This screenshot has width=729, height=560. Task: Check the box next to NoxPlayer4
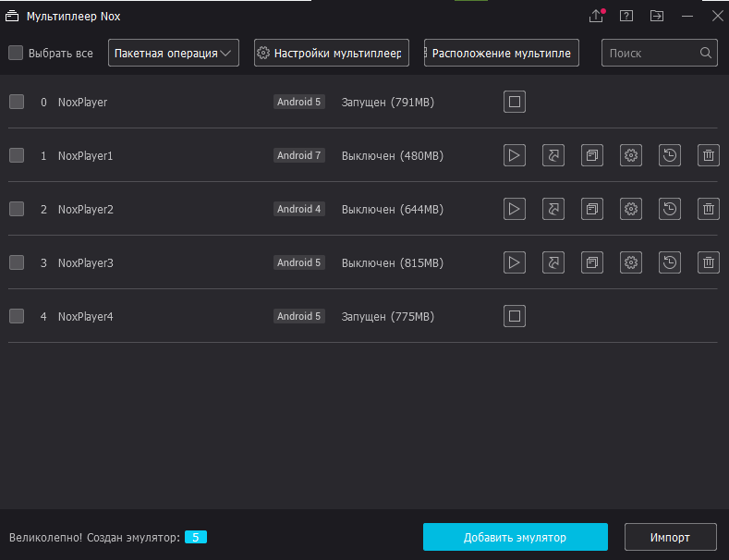coord(17,316)
